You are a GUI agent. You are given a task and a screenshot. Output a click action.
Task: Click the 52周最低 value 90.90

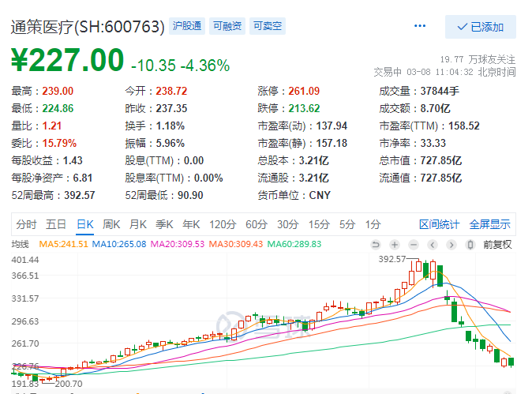click(190, 195)
